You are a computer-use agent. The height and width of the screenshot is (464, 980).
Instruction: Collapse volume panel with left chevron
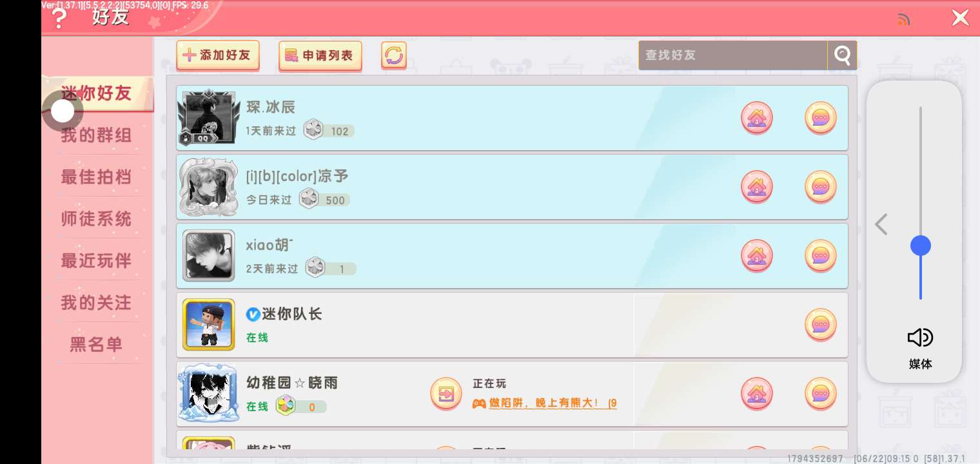coord(881,224)
